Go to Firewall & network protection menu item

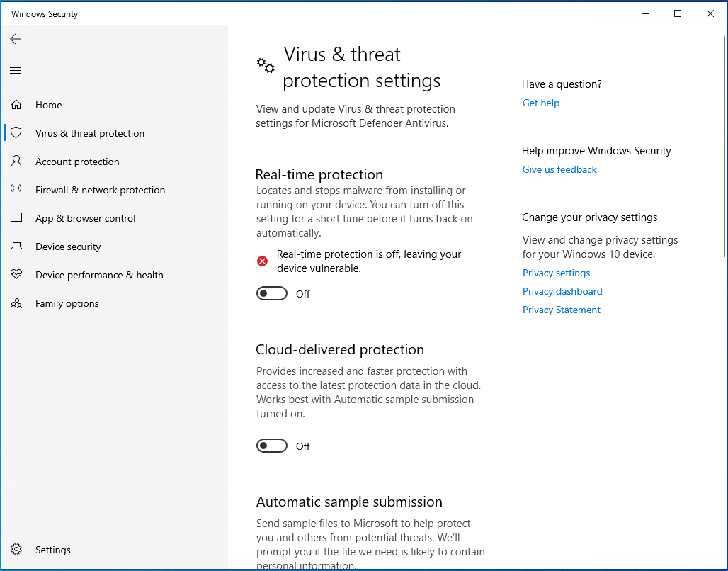point(100,190)
